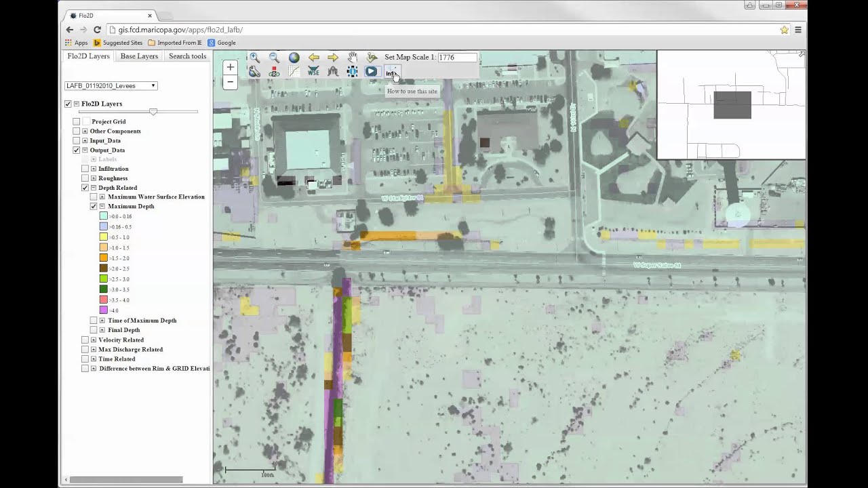Screen dimensions: 868x488
Task: Click the Flo2D browser tab
Action: coord(108,15)
